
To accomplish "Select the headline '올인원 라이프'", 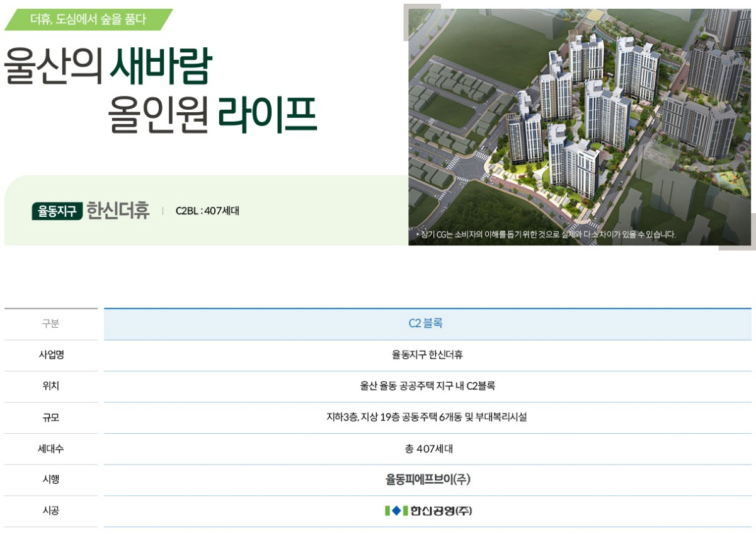I will (213, 114).
